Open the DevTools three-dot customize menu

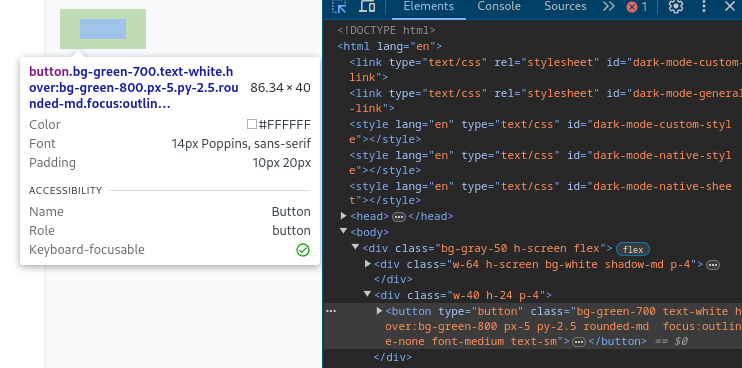(704, 7)
